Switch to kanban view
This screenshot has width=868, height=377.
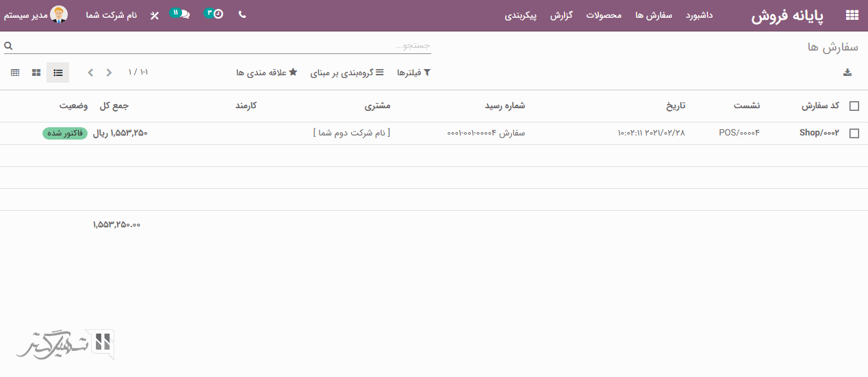point(37,73)
